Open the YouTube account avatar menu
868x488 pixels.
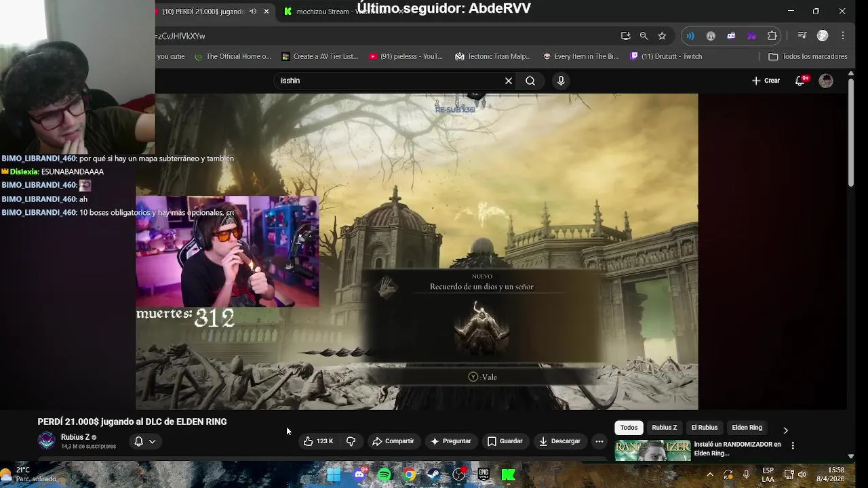826,81
